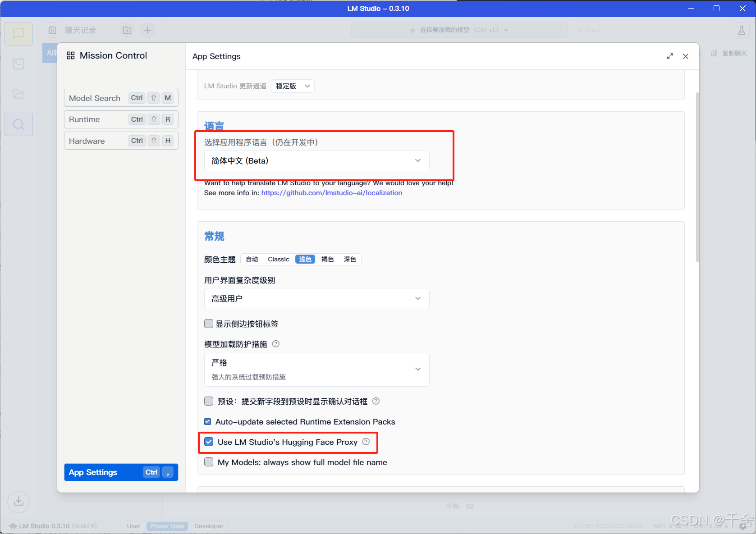Viewport: 756px width, 534px height.
Task: Toggle the chat history sidebar panel icon
Action: [53, 30]
